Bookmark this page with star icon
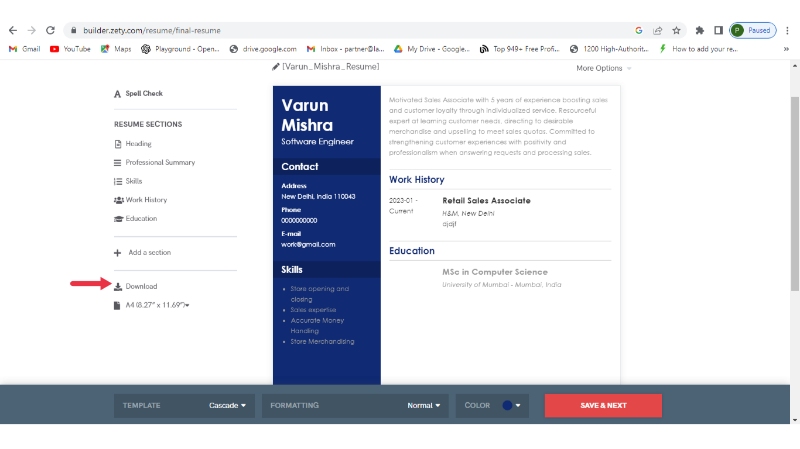This screenshot has height=449, width=800. (676, 30)
